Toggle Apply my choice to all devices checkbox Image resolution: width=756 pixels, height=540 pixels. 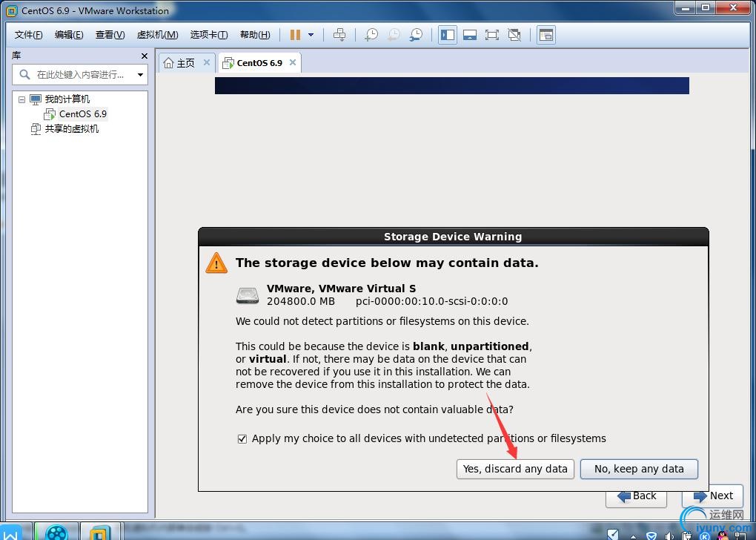coord(242,438)
